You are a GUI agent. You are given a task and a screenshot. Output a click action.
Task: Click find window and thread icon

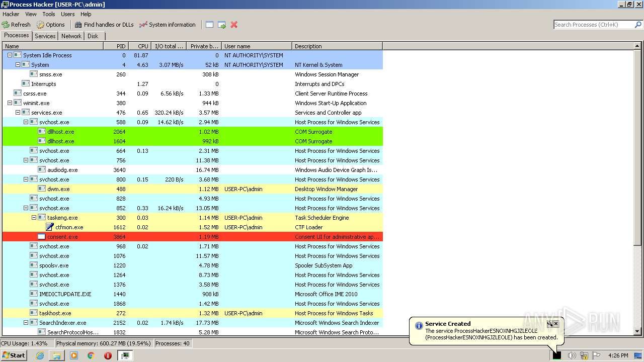tap(222, 25)
